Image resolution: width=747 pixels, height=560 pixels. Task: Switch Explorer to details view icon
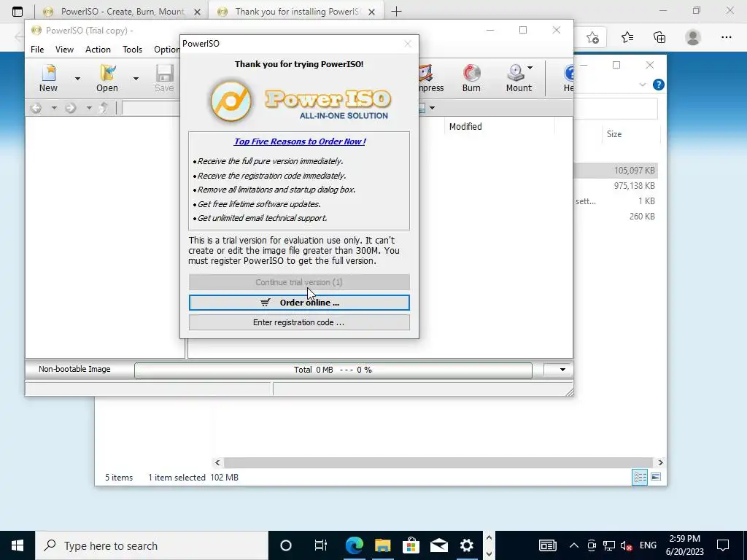pos(640,477)
